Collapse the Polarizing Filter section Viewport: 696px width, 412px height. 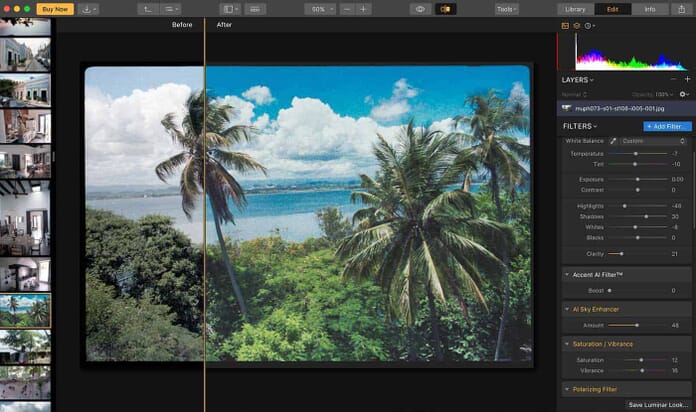[567, 389]
